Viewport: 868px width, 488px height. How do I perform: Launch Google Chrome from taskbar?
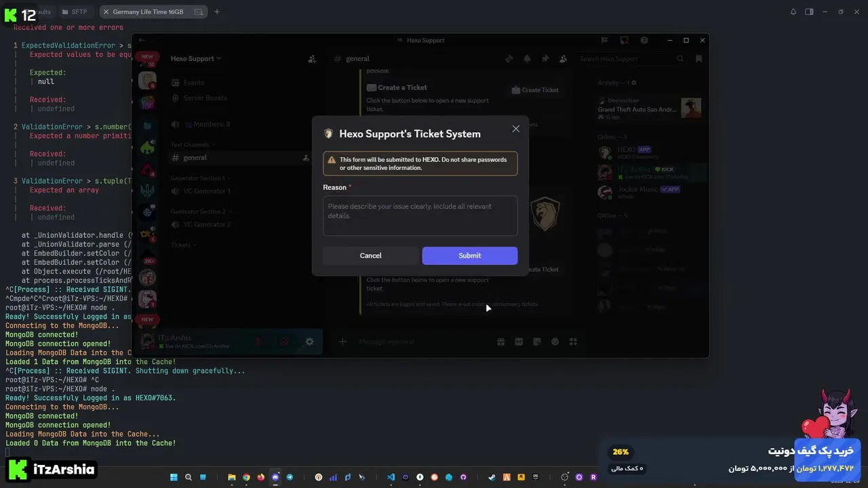pos(246,477)
